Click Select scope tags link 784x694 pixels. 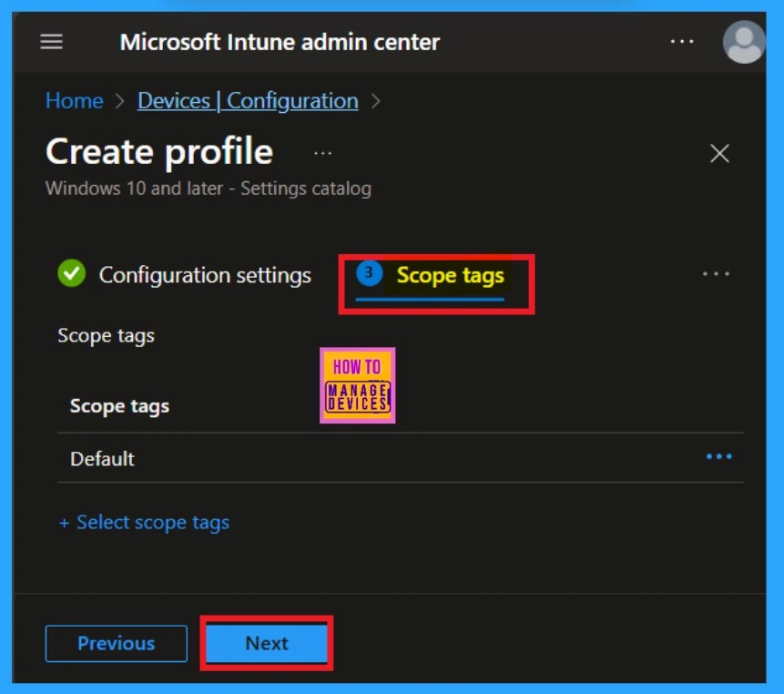coord(144,523)
